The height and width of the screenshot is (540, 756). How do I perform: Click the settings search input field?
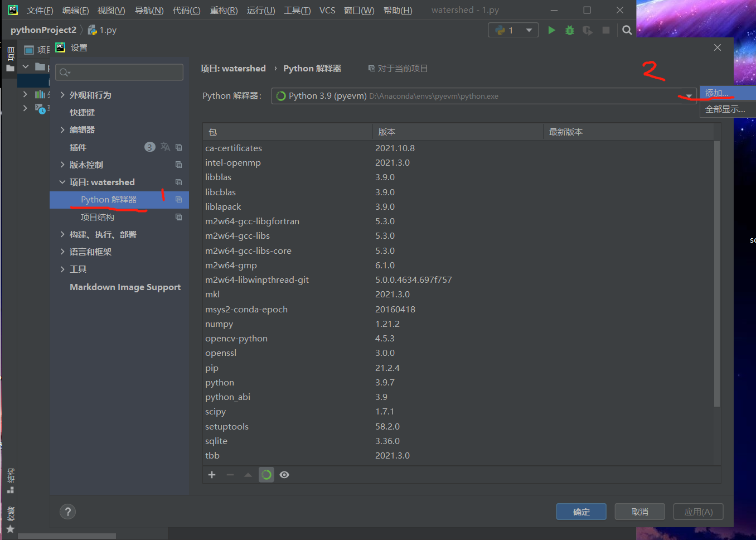click(x=119, y=72)
